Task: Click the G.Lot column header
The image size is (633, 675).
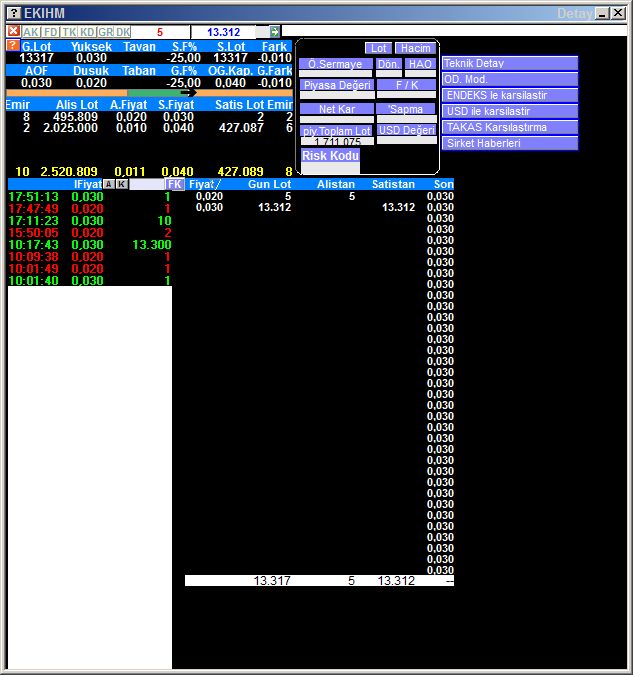Action: (x=36, y=46)
